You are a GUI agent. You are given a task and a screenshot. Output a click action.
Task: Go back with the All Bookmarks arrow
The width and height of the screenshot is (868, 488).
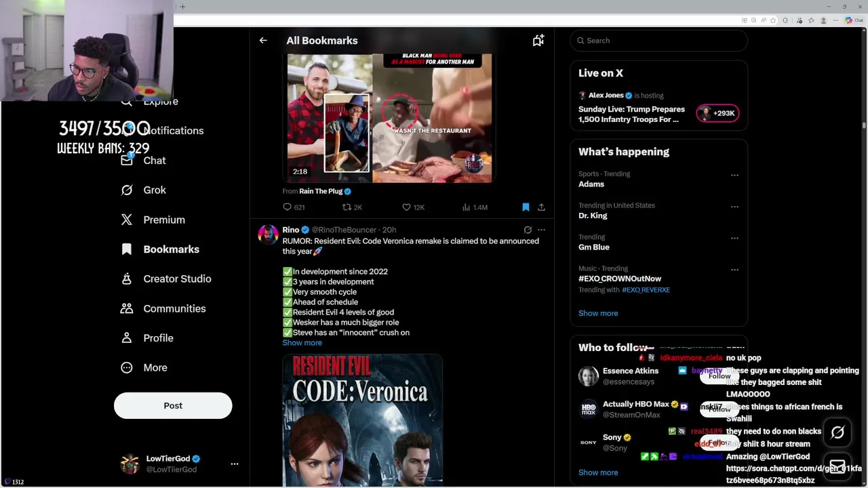263,41
